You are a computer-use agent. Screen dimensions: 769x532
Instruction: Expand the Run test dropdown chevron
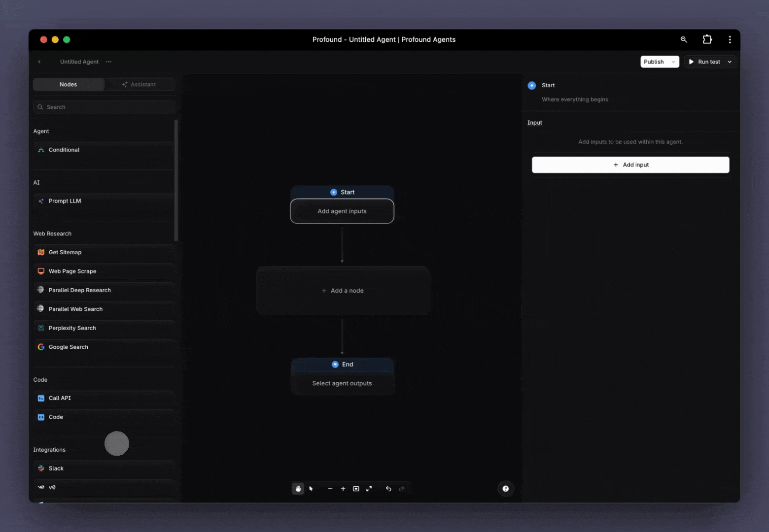730,62
